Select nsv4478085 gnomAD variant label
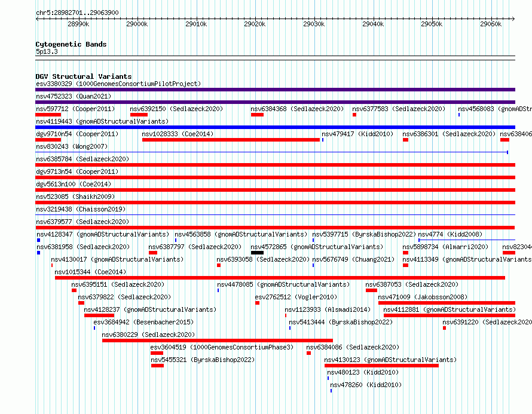The width and height of the screenshot is (532, 414). (x=283, y=284)
